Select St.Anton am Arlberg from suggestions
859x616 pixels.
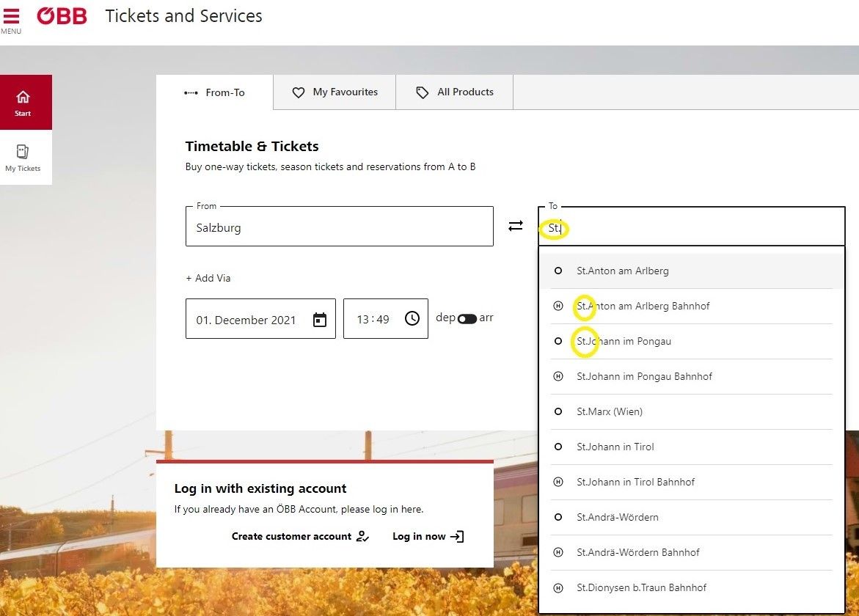tap(622, 271)
